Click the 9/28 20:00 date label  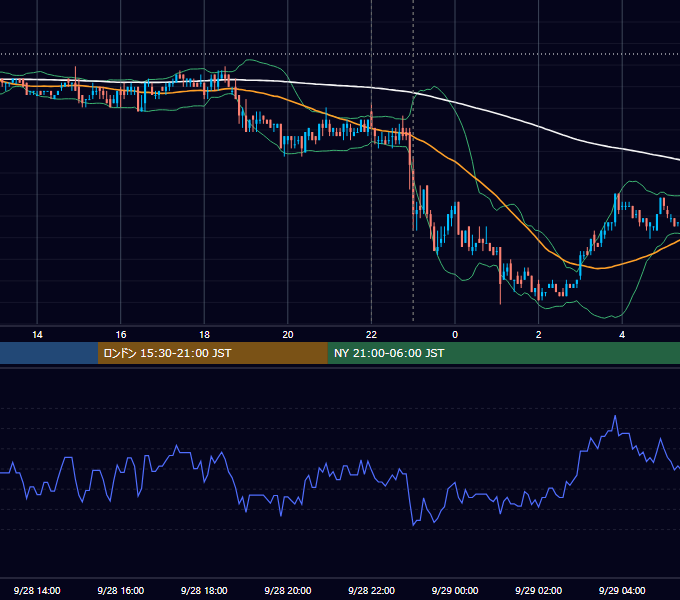[x=288, y=590]
